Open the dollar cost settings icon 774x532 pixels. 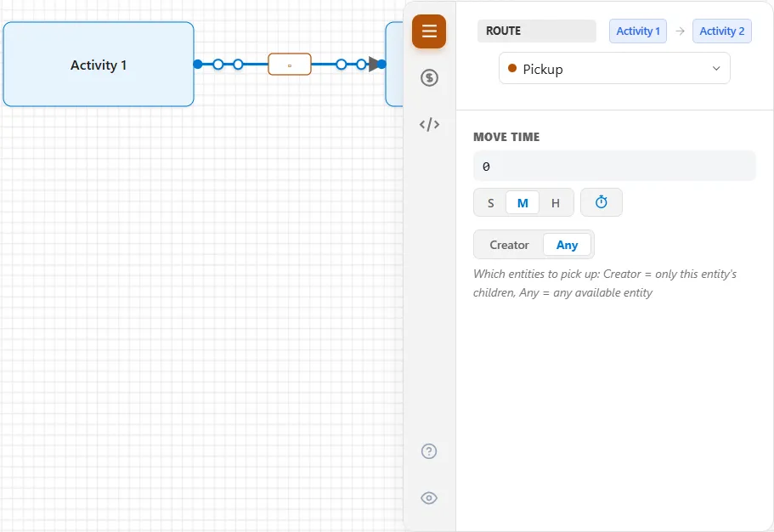tap(429, 77)
